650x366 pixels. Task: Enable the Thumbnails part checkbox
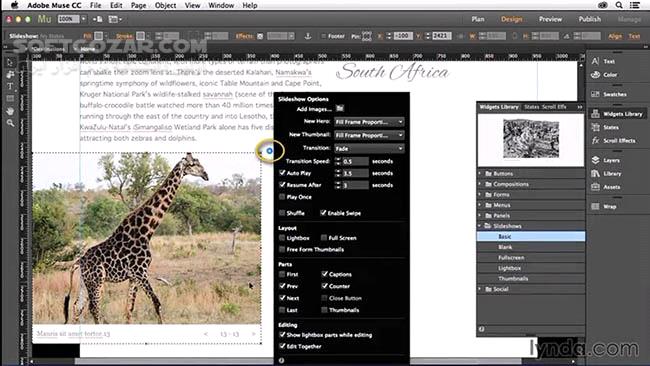(x=324, y=310)
